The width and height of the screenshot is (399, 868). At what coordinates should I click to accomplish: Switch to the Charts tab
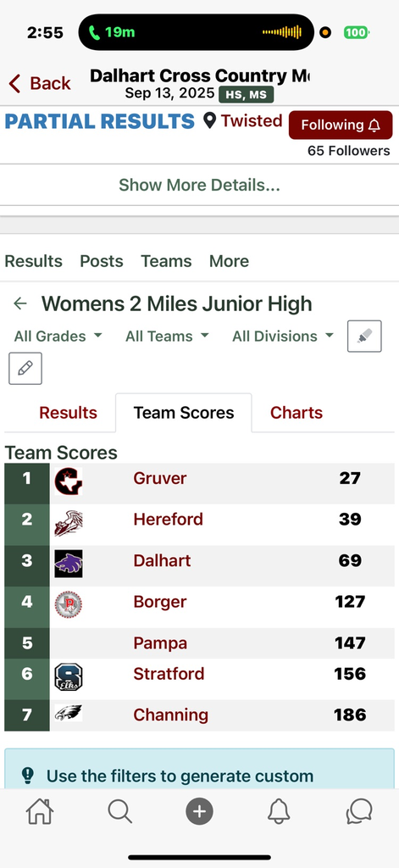click(296, 413)
